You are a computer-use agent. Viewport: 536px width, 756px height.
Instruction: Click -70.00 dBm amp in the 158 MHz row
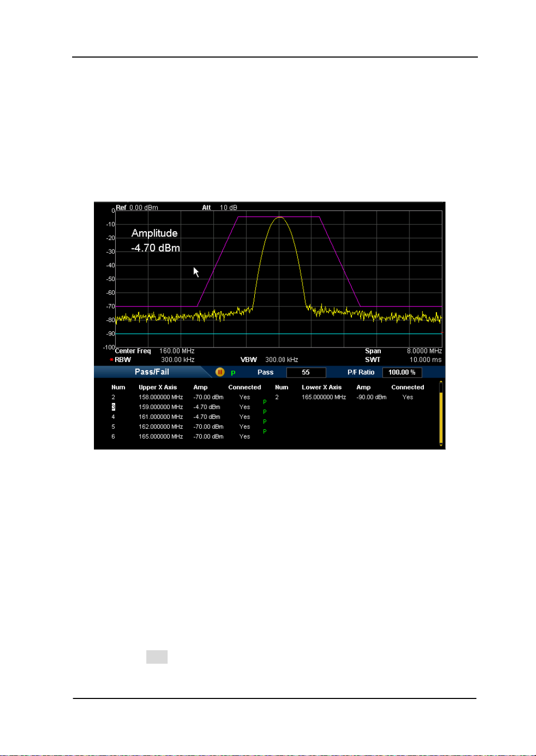click(209, 397)
